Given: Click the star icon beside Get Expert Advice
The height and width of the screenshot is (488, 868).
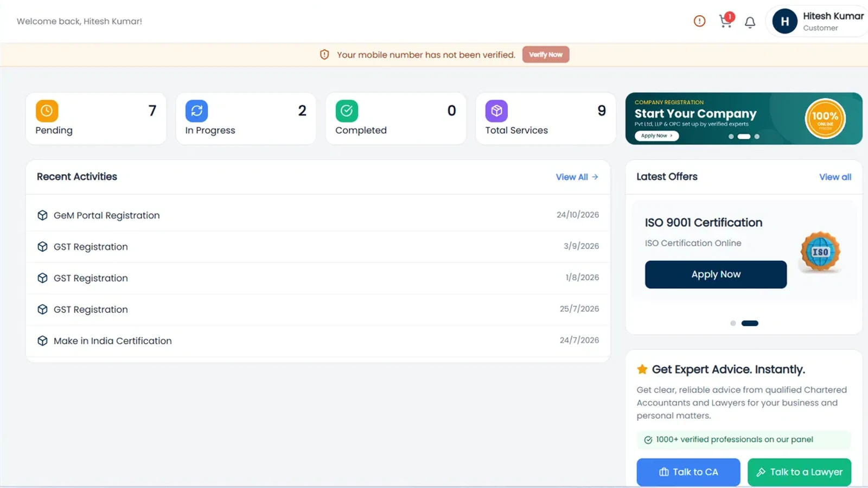Looking at the screenshot, I should [x=642, y=369].
